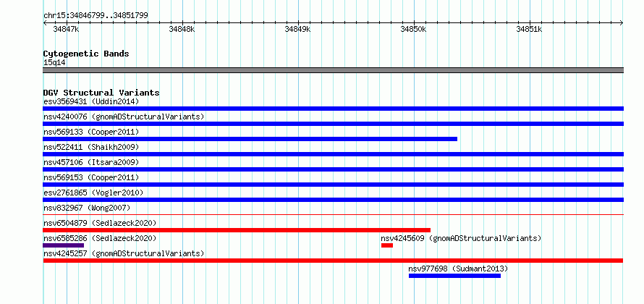
Task: Click the 34848k ruler position
Action: click(182, 29)
